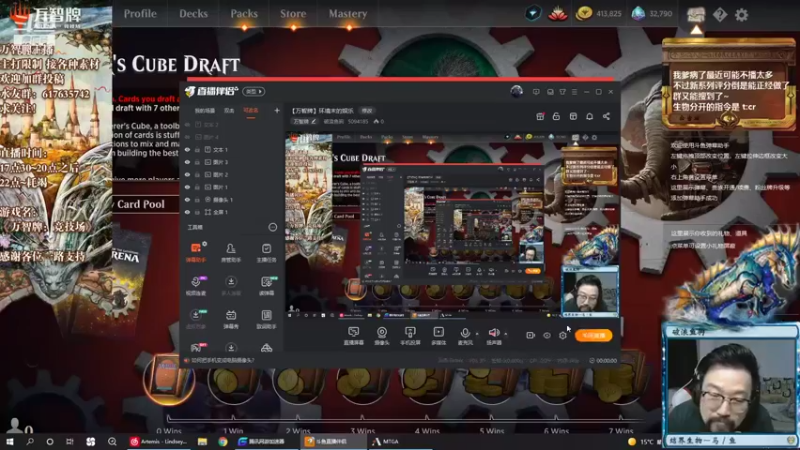
Task: Expand speaker options arrow
Action: [x=506, y=334]
